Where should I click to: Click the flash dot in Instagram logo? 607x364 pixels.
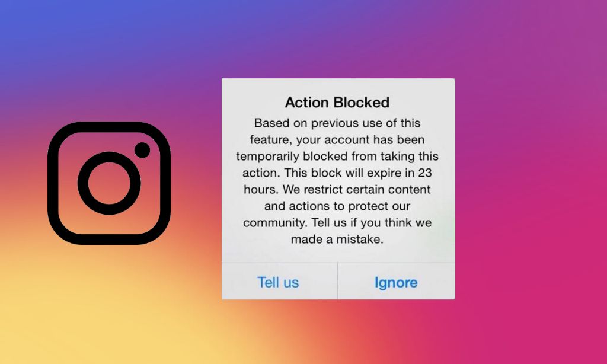tap(142, 150)
